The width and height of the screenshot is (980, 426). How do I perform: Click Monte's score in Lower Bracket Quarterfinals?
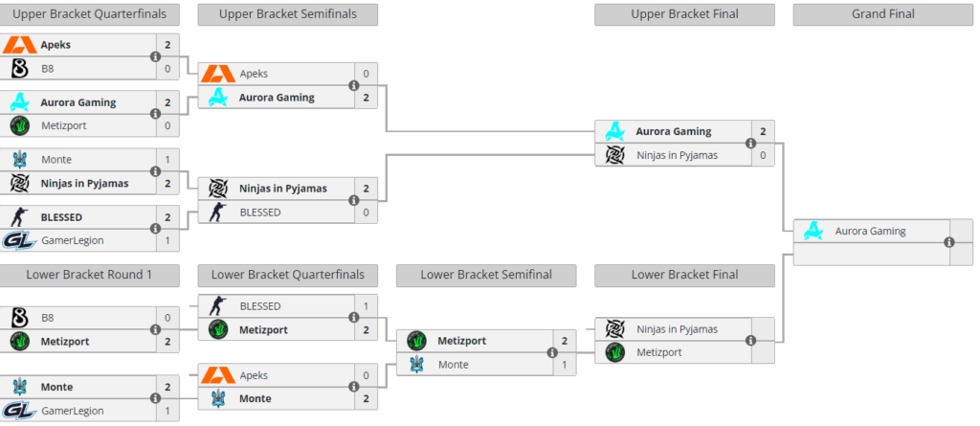tap(366, 398)
